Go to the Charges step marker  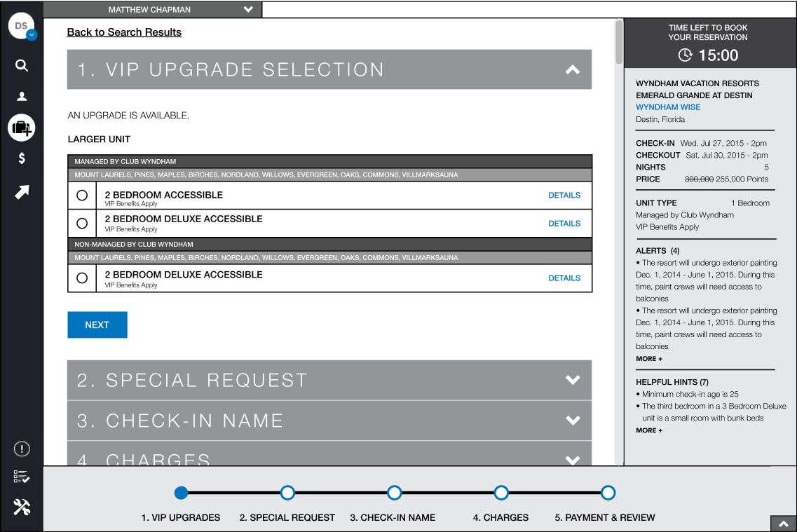click(x=501, y=493)
